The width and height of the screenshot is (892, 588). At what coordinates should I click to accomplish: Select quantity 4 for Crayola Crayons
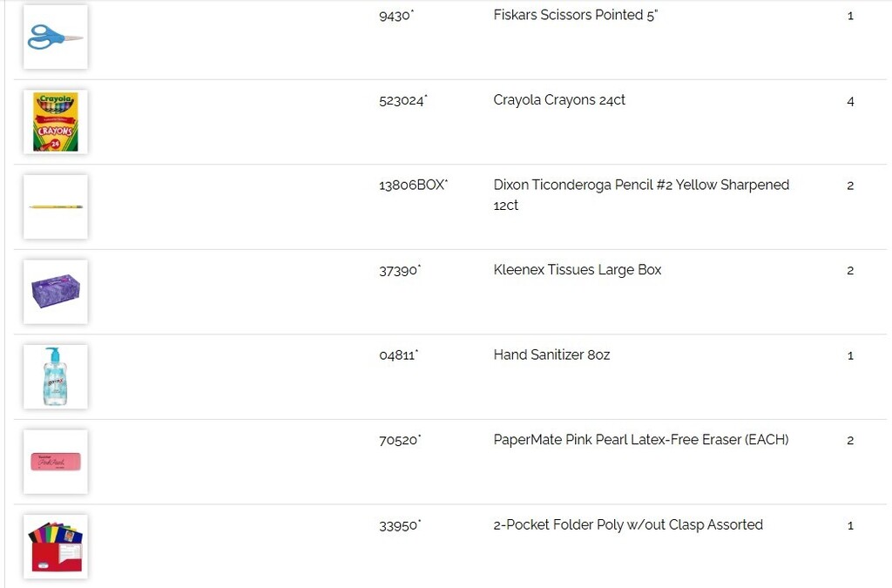coord(850,101)
